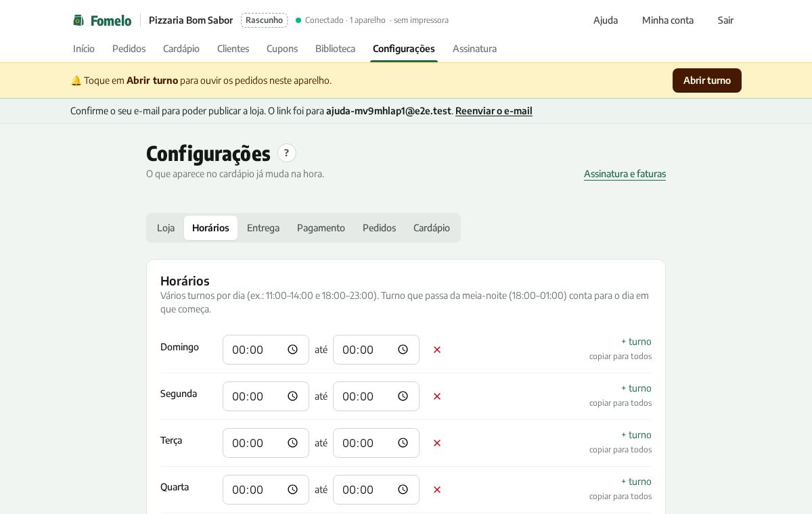
Task: Go to the Assinatura section
Action: point(474,49)
